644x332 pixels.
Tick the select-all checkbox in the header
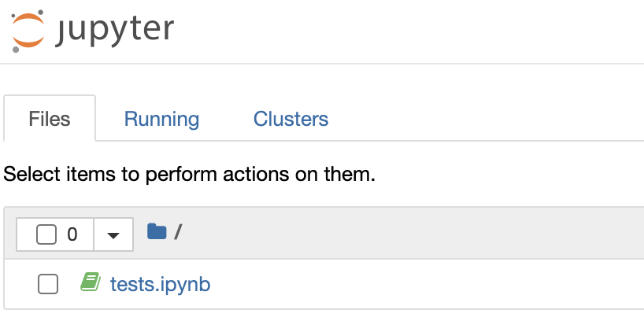coord(46,234)
